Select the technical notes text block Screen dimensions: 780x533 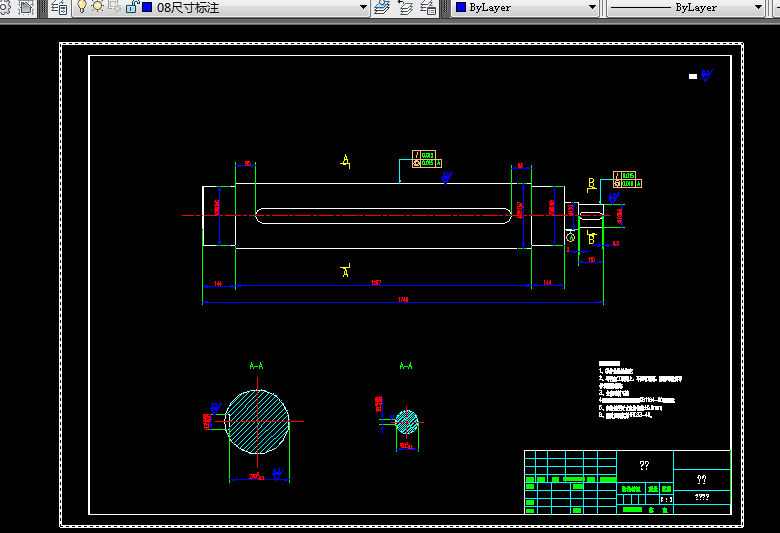pyautogui.click(x=640, y=390)
